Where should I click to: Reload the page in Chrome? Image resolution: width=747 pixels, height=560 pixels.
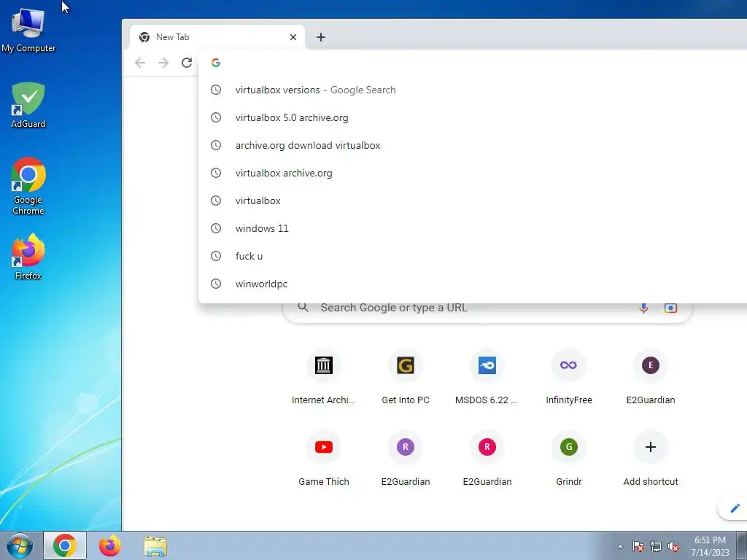tap(187, 63)
